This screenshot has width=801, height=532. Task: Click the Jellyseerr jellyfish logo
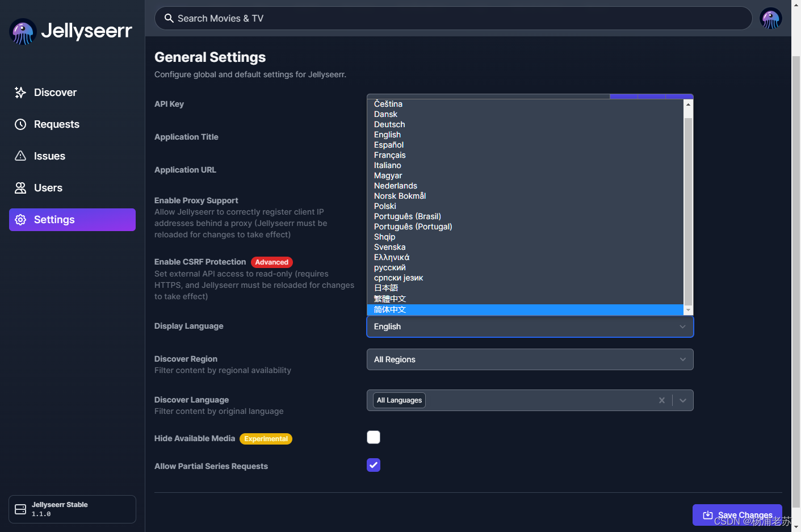click(x=23, y=31)
